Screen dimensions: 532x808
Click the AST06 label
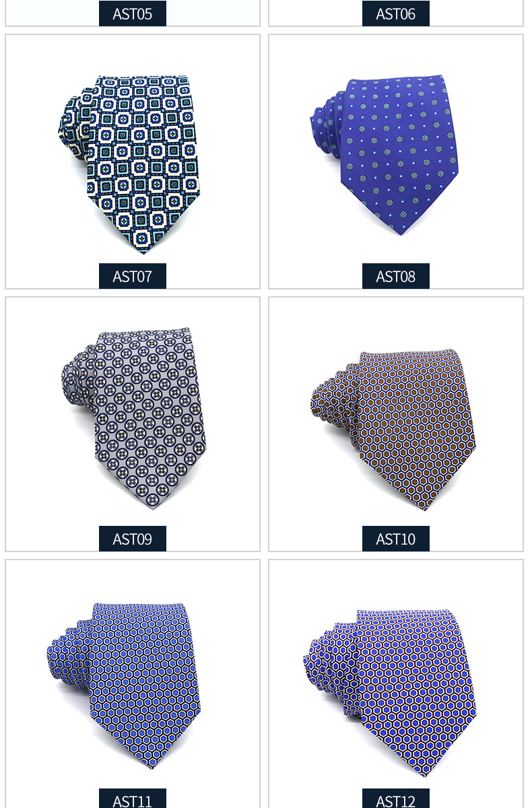coord(396,13)
